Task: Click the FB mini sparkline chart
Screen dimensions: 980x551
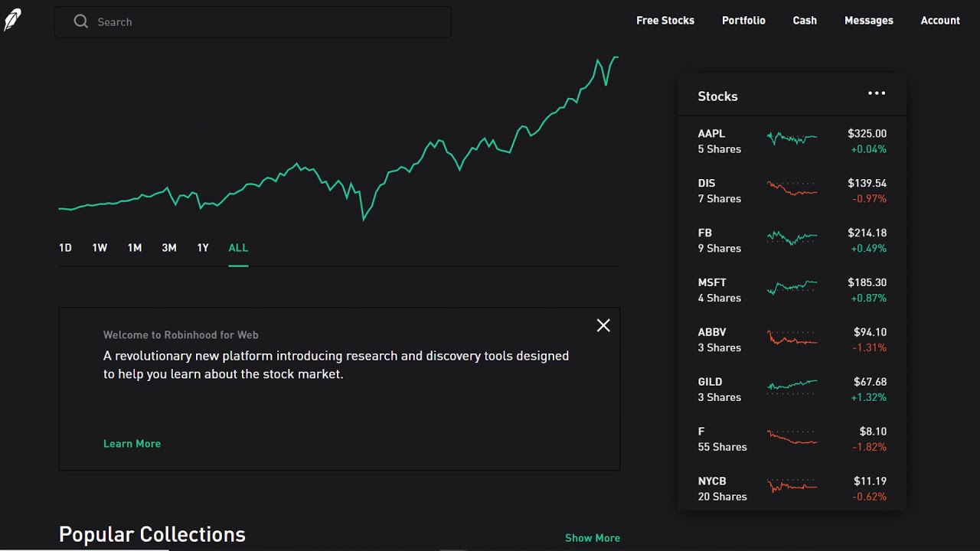Action: 792,238
